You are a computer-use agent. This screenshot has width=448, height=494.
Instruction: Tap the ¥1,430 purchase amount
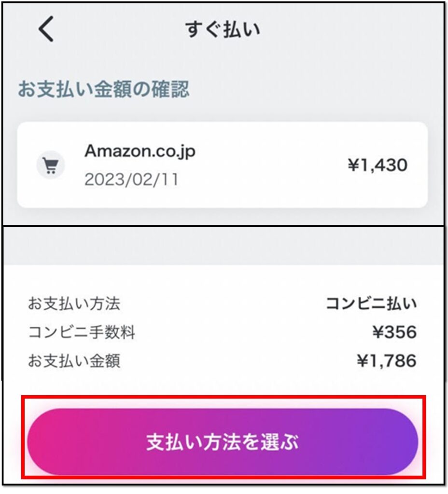coord(378,165)
